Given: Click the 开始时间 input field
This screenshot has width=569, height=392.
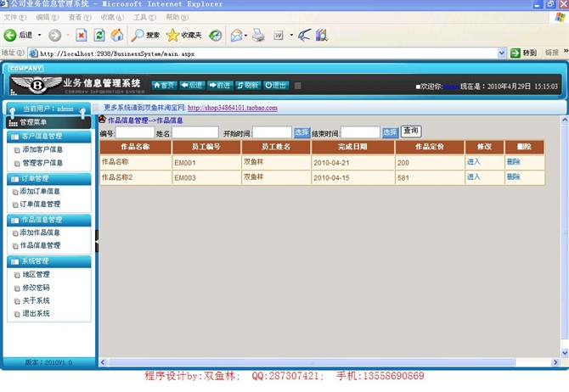Looking at the screenshot, I should tap(272, 132).
